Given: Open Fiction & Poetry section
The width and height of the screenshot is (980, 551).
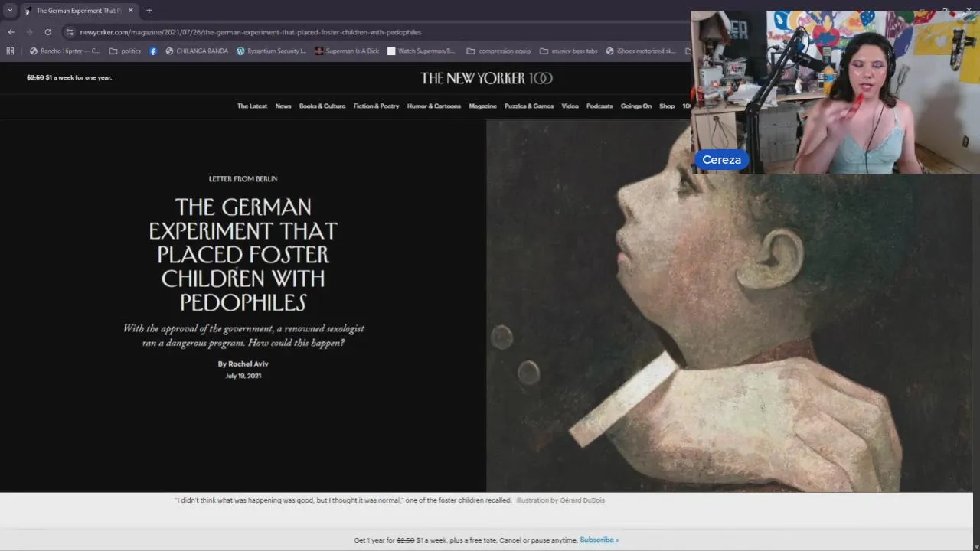Looking at the screenshot, I should (x=376, y=106).
